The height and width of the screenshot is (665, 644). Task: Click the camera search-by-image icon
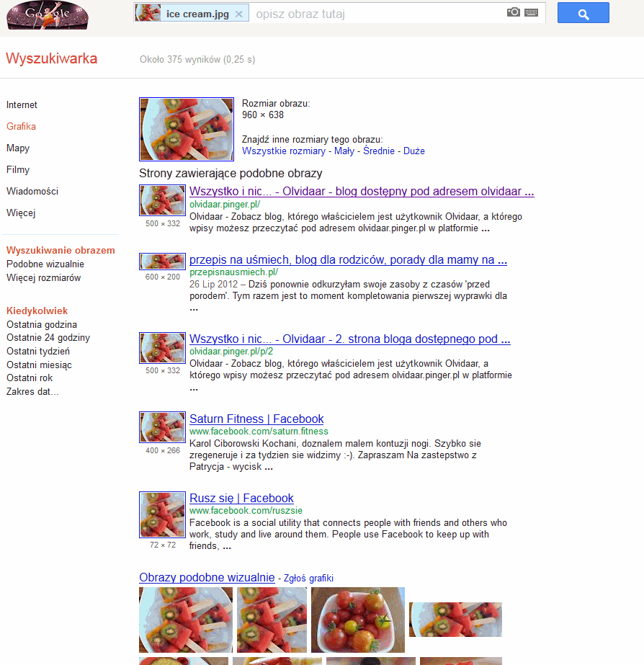pos(513,12)
